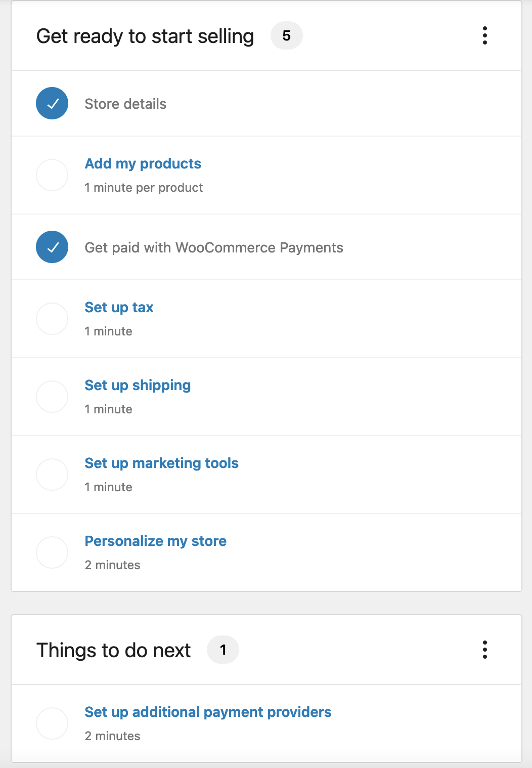
Task: Click the empty circle beside Add my products
Action: pyautogui.click(x=52, y=175)
